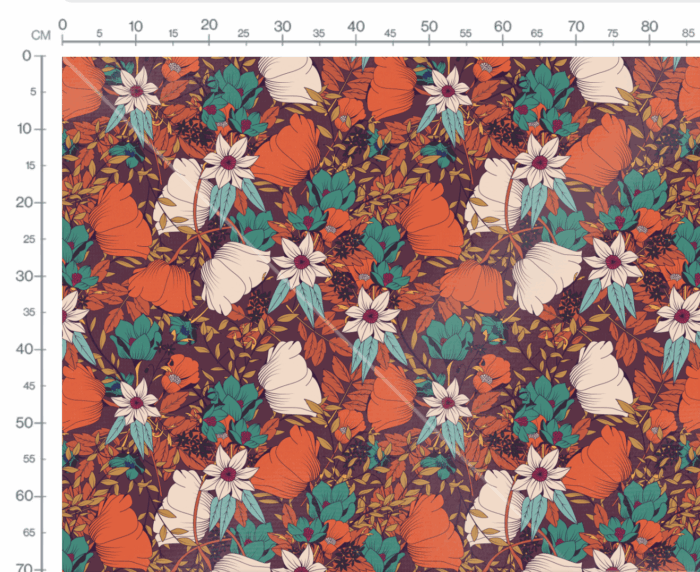The image size is (700, 572).
Task: Select the 30 mark on the top ruler
Action: point(282,26)
